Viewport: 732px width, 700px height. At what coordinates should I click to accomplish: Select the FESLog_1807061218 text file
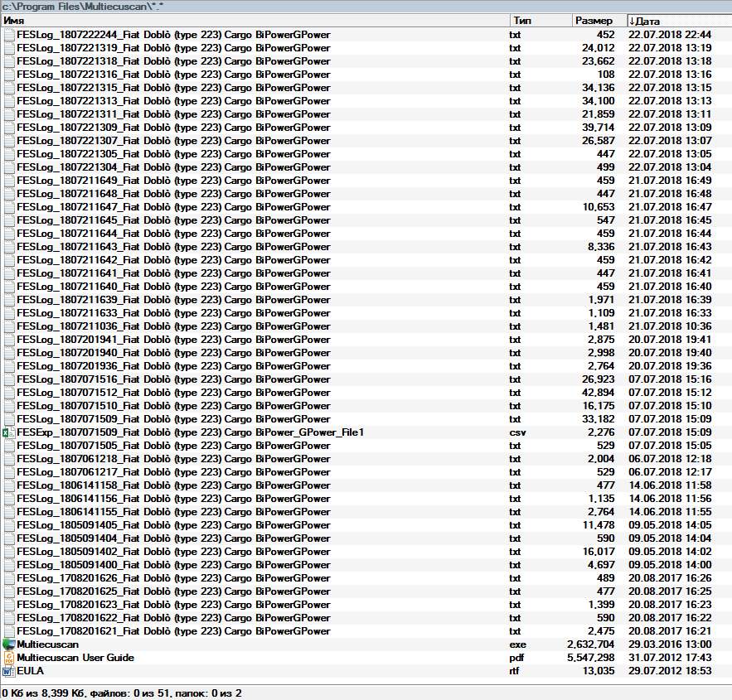[x=173, y=459]
